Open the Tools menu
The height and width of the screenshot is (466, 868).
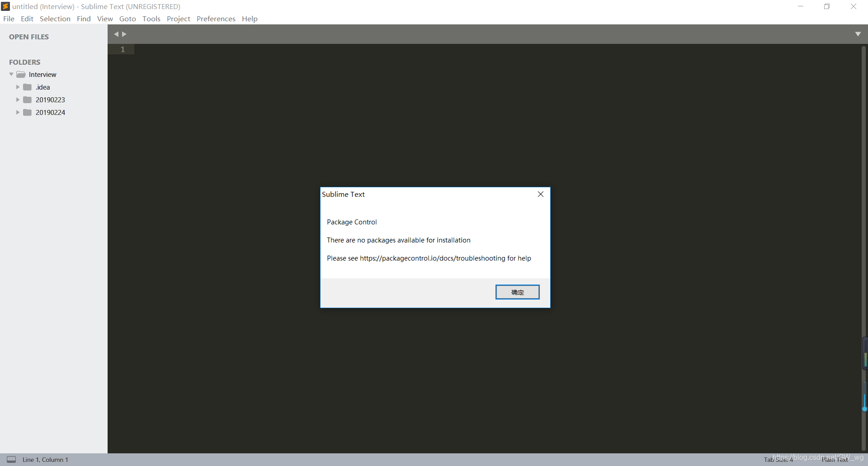point(151,19)
